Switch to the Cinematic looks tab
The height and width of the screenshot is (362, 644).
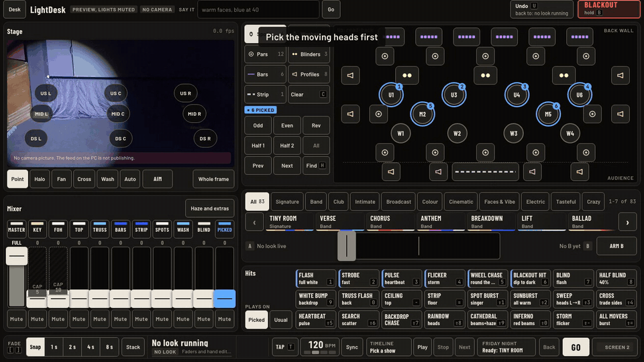tap(461, 202)
